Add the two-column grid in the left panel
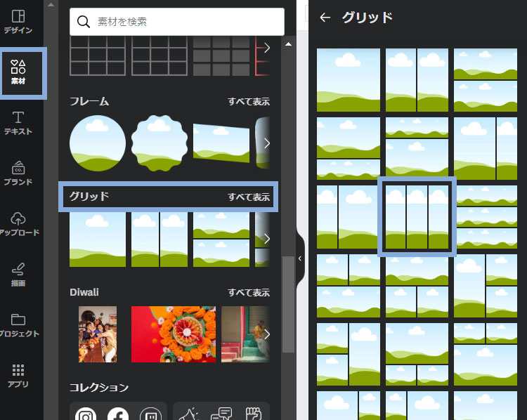 (160, 239)
